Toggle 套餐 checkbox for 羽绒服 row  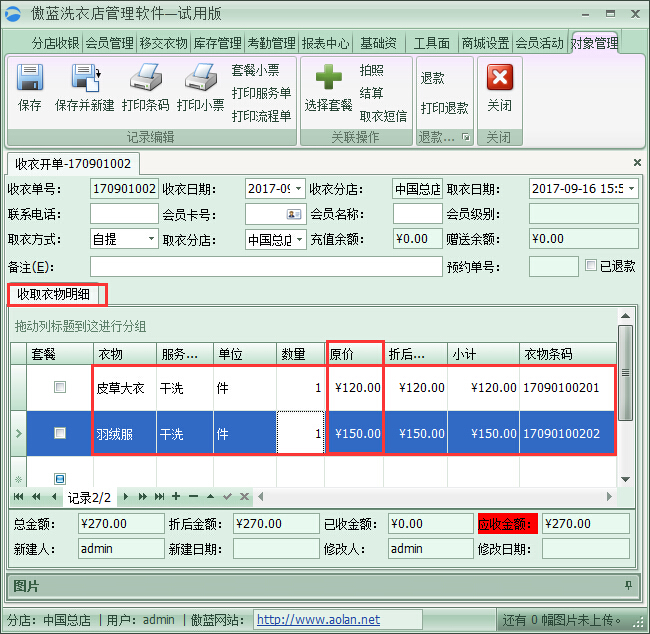[60, 433]
